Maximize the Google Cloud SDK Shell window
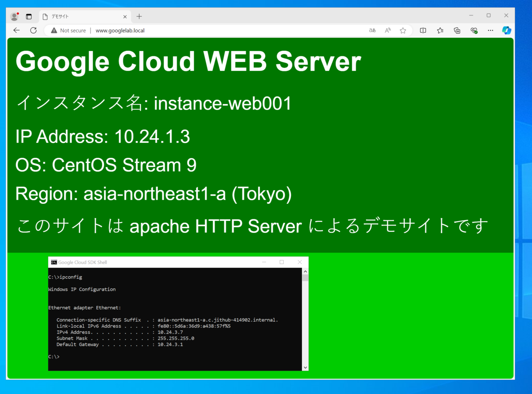The width and height of the screenshot is (532, 394). 282,262
